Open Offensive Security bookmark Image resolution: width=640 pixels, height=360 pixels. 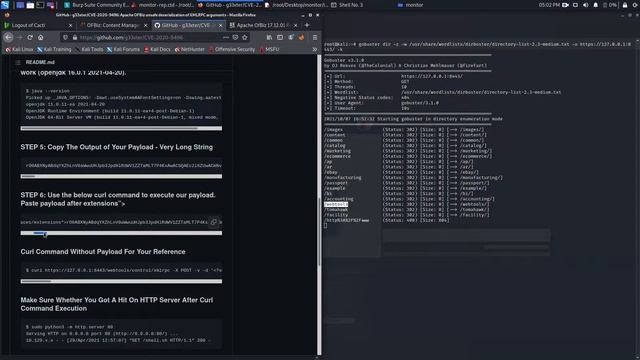pyautogui.click(x=232, y=49)
